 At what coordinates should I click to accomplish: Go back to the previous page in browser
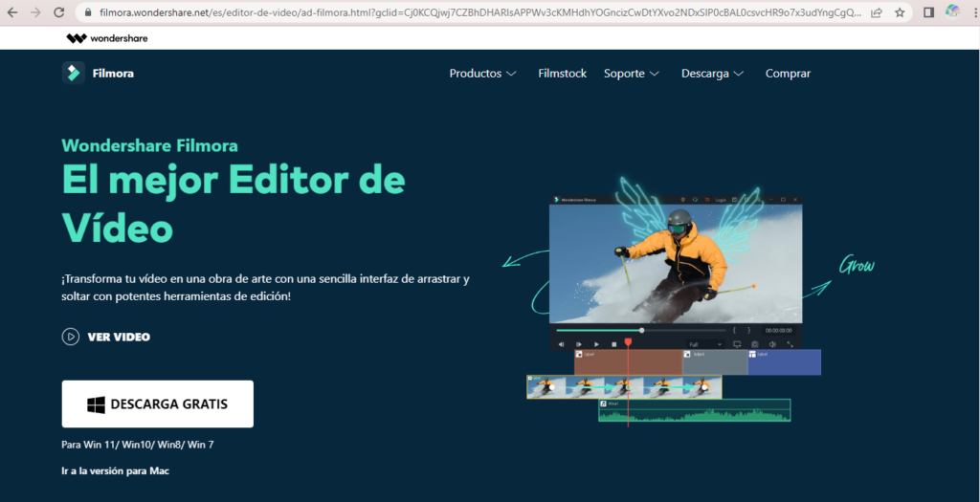pos(11,12)
